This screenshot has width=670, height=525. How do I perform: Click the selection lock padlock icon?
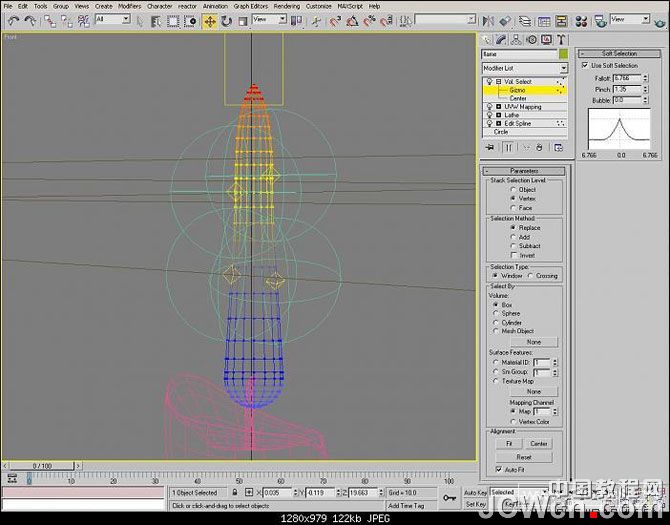point(235,492)
